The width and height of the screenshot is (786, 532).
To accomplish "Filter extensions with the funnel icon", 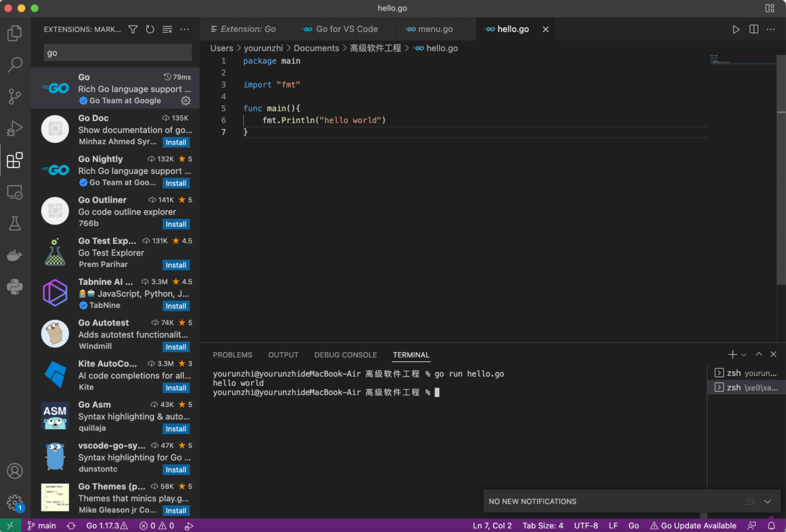I will coord(133,29).
